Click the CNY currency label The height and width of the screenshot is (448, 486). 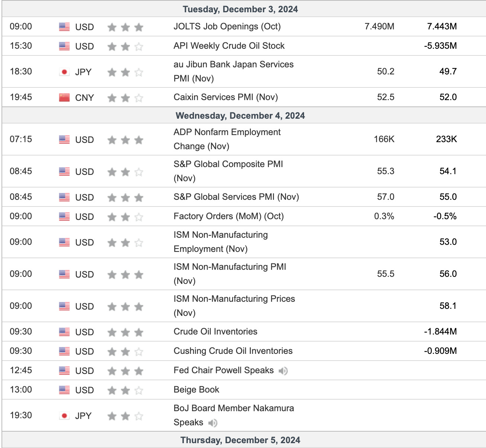coord(84,98)
